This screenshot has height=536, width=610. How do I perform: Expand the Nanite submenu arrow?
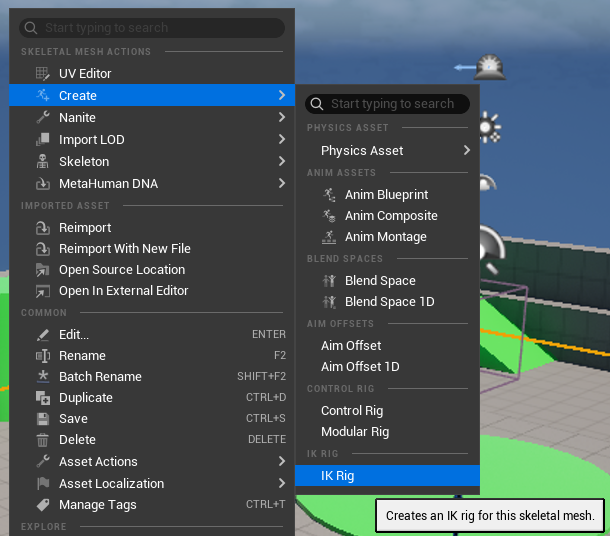click(282, 117)
